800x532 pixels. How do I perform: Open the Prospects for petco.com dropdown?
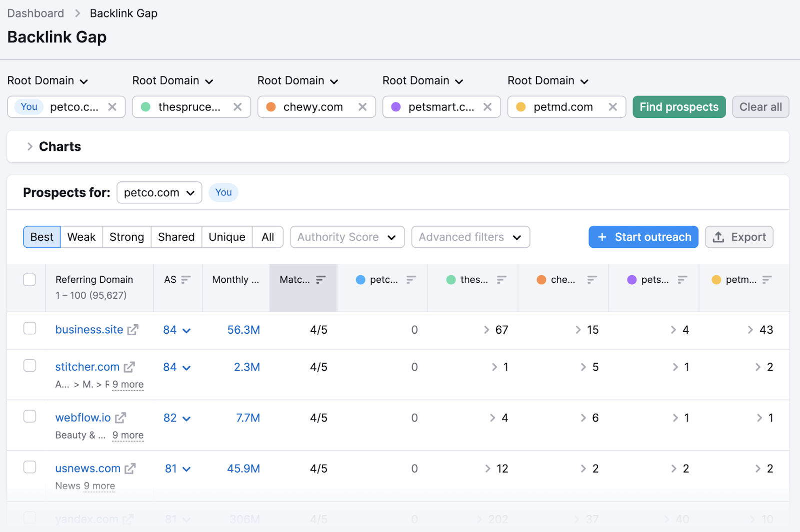click(x=159, y=192)
